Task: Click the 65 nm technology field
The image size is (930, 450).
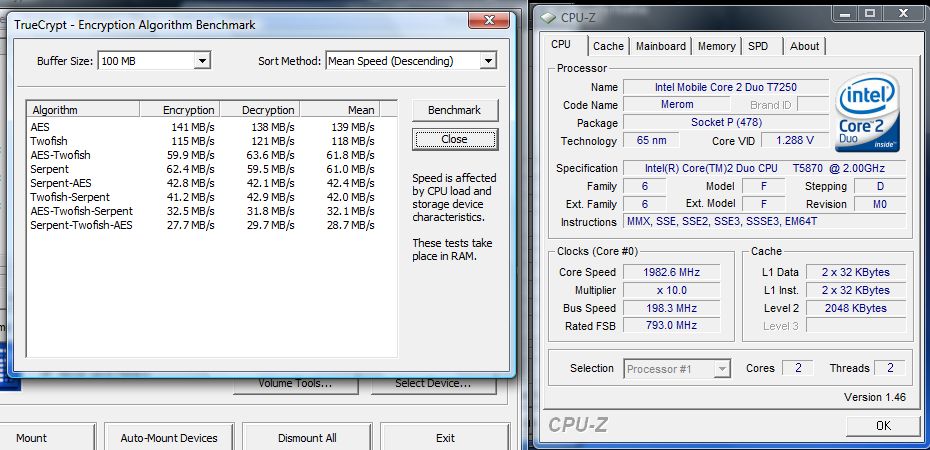Action: tap(651, 141)
